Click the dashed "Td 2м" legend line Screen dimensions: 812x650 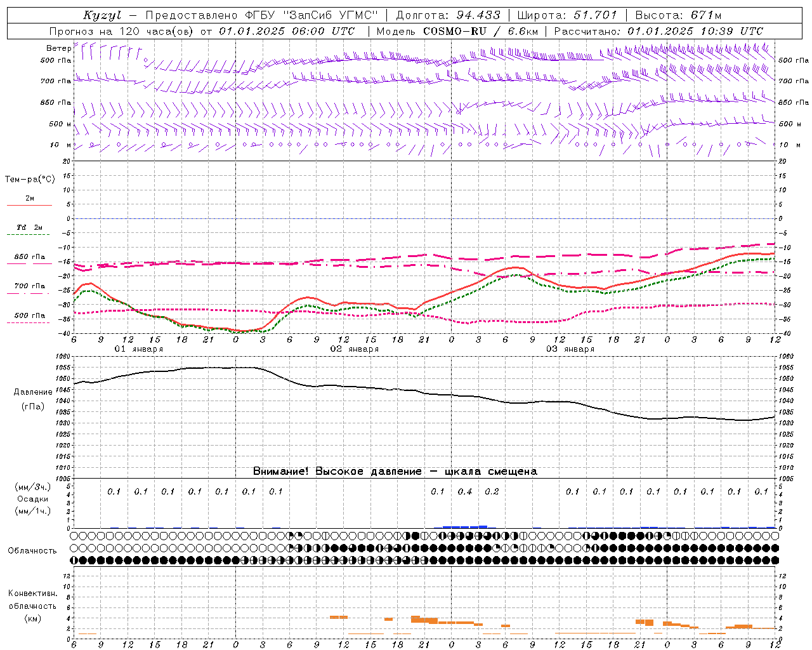(x=29, y=235)
